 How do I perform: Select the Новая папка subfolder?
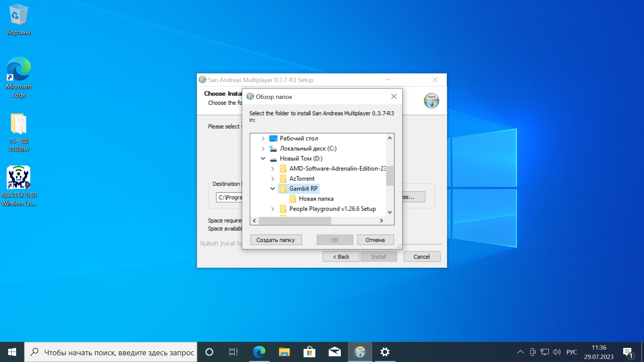(x=316, y=199)
